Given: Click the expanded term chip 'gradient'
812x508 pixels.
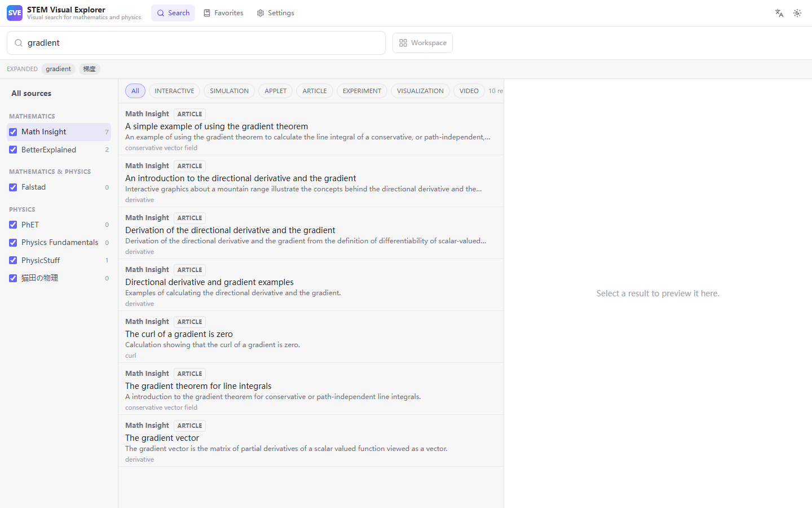Looking at the screenshot, I should pyautogui.click(x=59, y=69).
